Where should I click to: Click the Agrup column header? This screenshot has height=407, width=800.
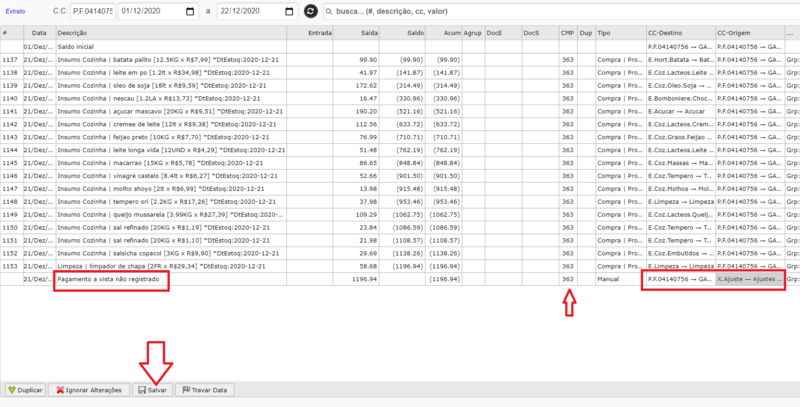(x=473, y=33)
